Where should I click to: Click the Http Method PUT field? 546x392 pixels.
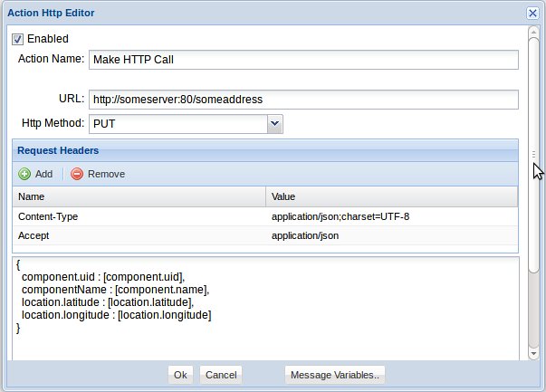(177, 123)
